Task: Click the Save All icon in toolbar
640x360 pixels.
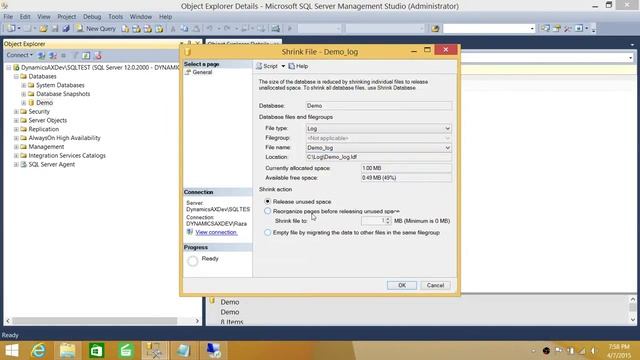Action: (66, 29)
